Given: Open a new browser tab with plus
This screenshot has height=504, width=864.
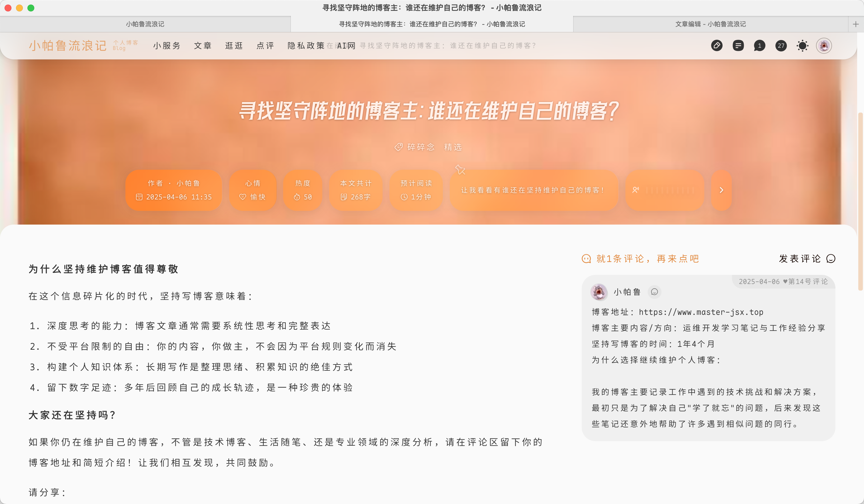Looking at the screenshot, I should click(856, 24).
